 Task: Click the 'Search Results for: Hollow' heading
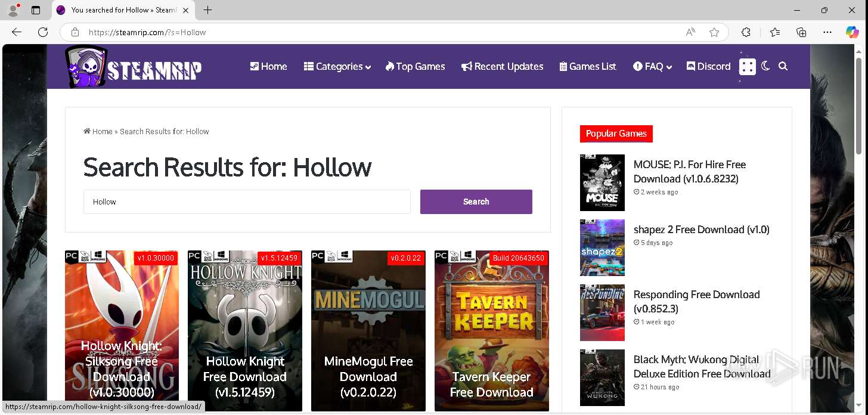pyautogui.click(x=227, y=167)
